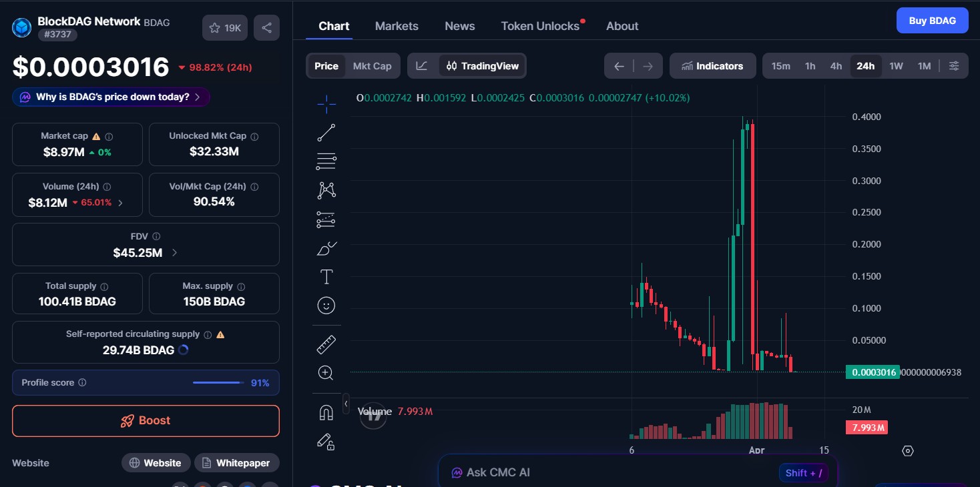Viewport: 980px width, 487px height.
Task: Enable the magnet mode tool
Action: pos(326,413)
